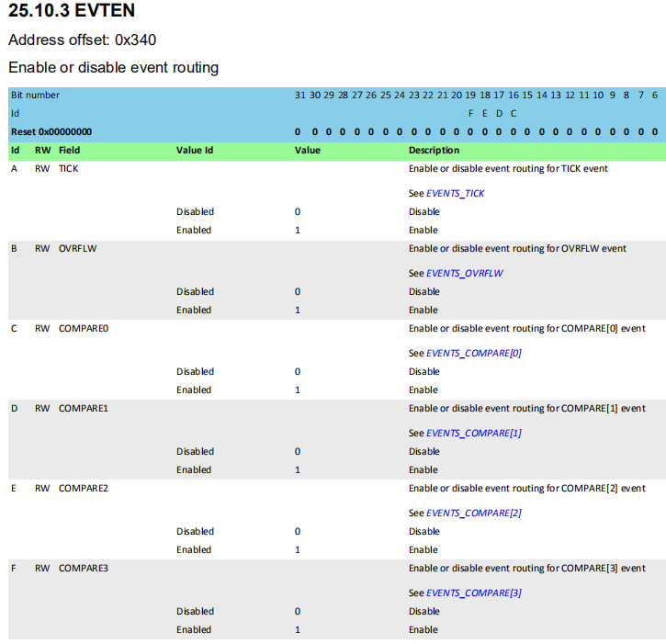Click 'Disabled' value under COMPARE3 field
The height and width of the screenshot is (644, 666).
(195, 611)
